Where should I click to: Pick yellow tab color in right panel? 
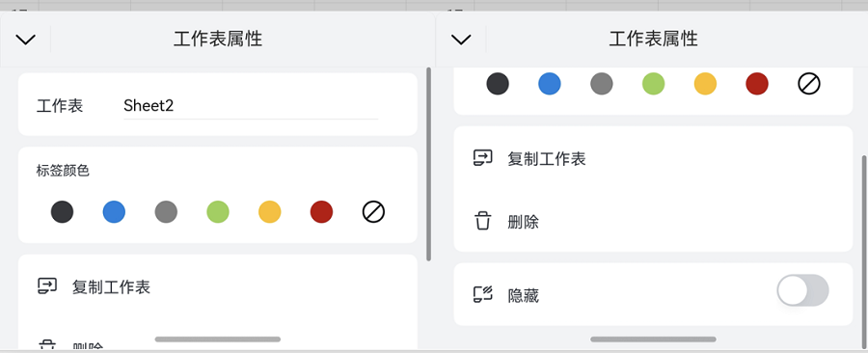coord(705,84)
